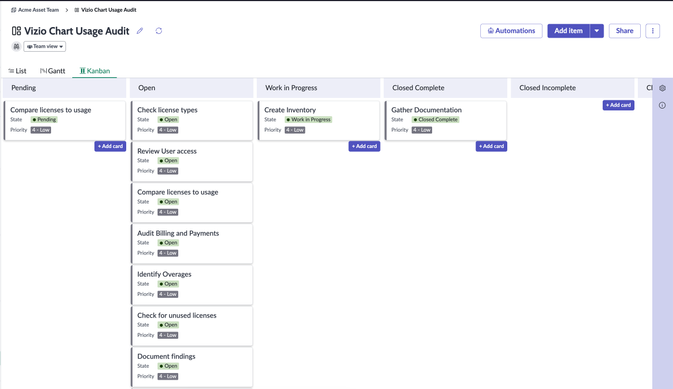Click the Closed Incomplete column header
The width and height of the screenshot is (673, 389).
tap(573, 88)
